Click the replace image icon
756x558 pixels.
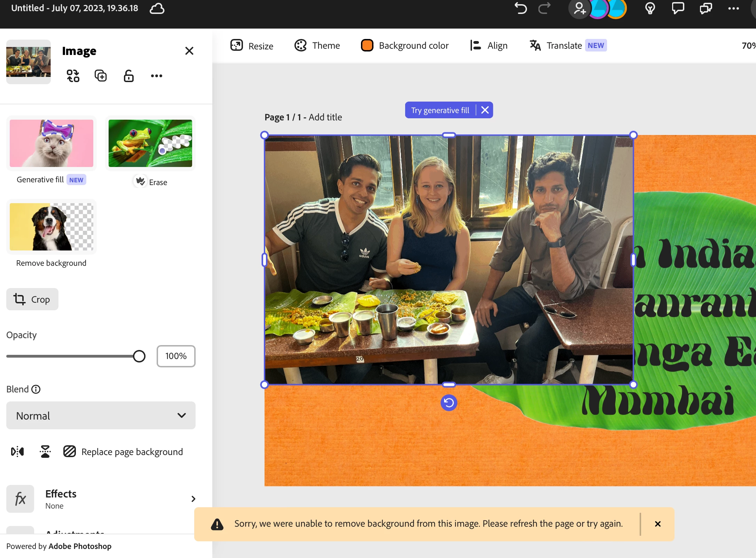click(x=73, y=76)
